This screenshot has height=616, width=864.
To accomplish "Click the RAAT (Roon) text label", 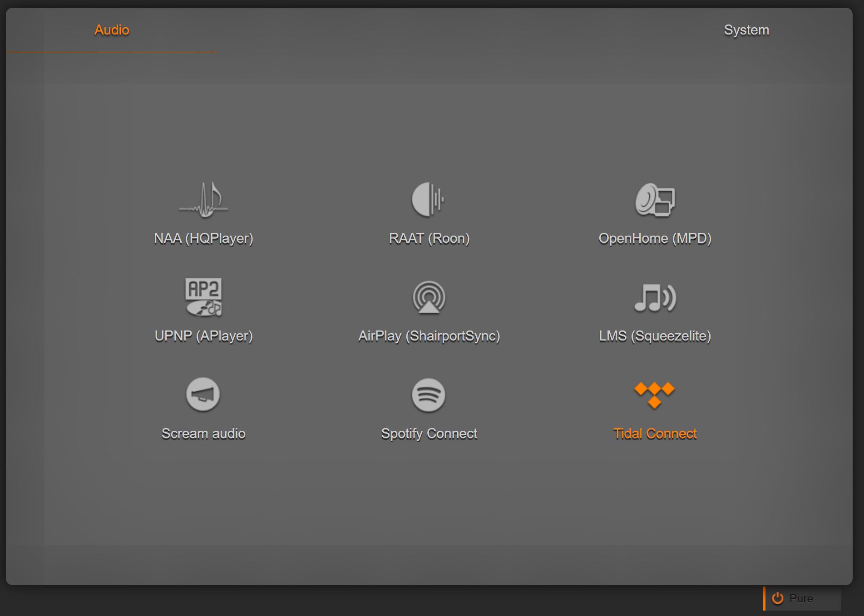I will tap(429, 238).
